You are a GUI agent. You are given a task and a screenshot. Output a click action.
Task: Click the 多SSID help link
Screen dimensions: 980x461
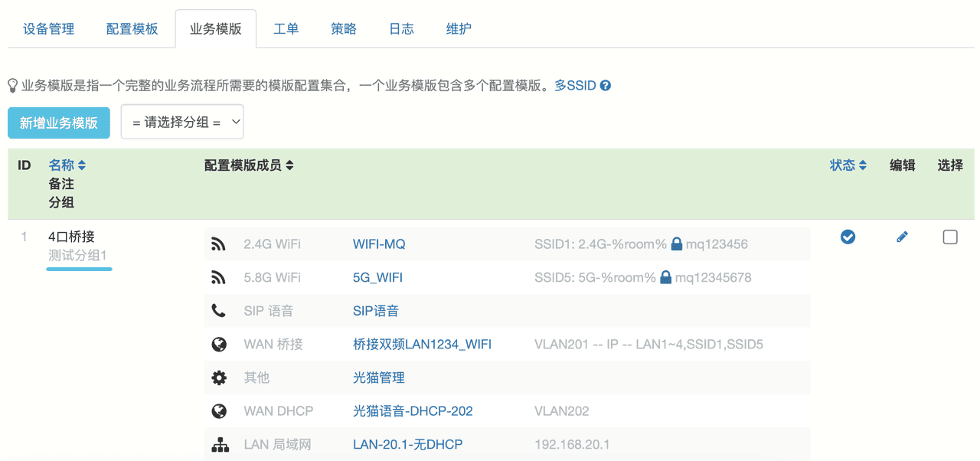tap(575, 86)
